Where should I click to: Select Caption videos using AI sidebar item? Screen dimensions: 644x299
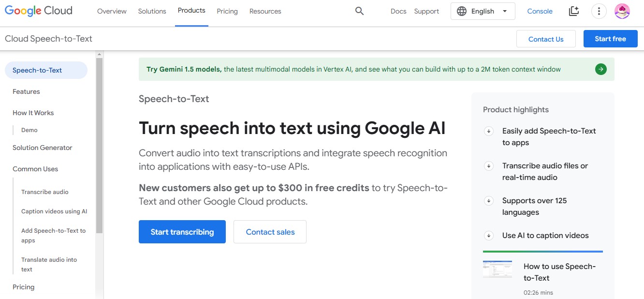pyautogui.click(x=54, y=211)
